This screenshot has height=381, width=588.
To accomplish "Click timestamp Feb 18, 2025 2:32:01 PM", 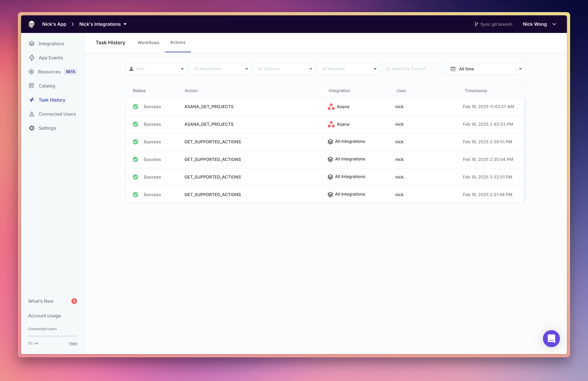I will (487, 177).
